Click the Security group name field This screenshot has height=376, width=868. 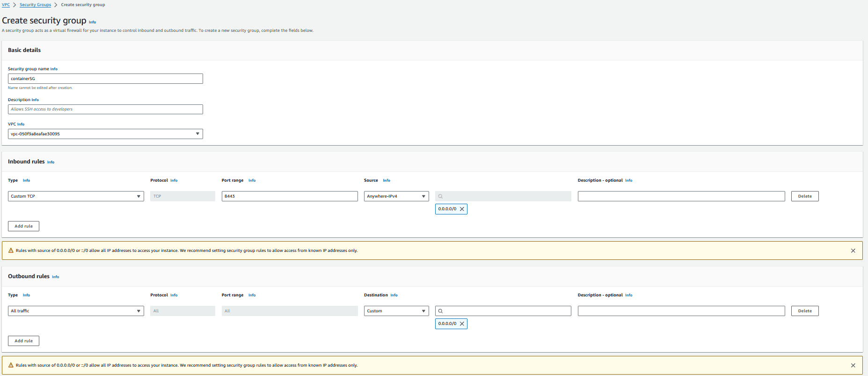(105, 79)
